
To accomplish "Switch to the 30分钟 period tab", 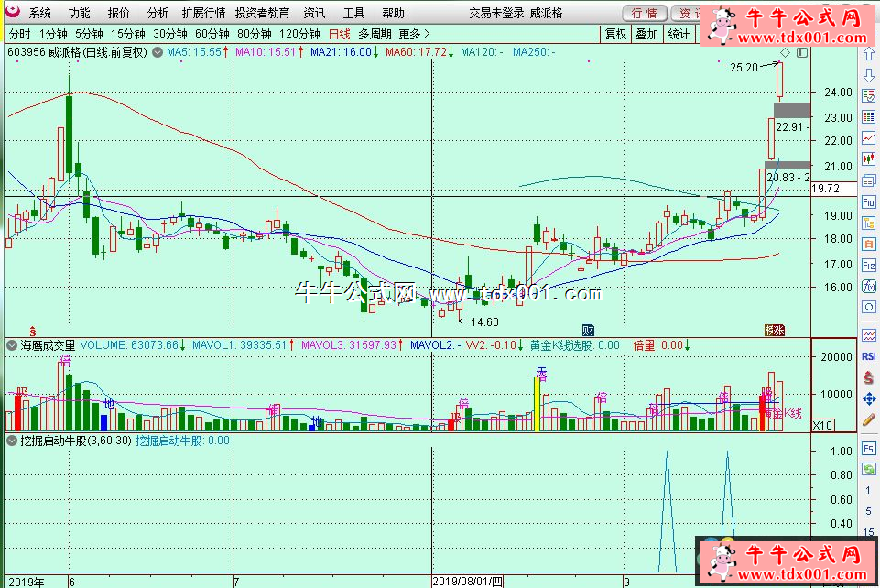I will (x=170, y=34).
